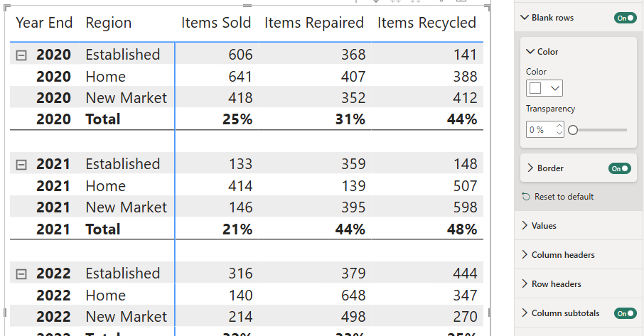The height and width of the screenshot is (336, 644).
Task: Click the Reset to default icon
Action: pos(526,197)
